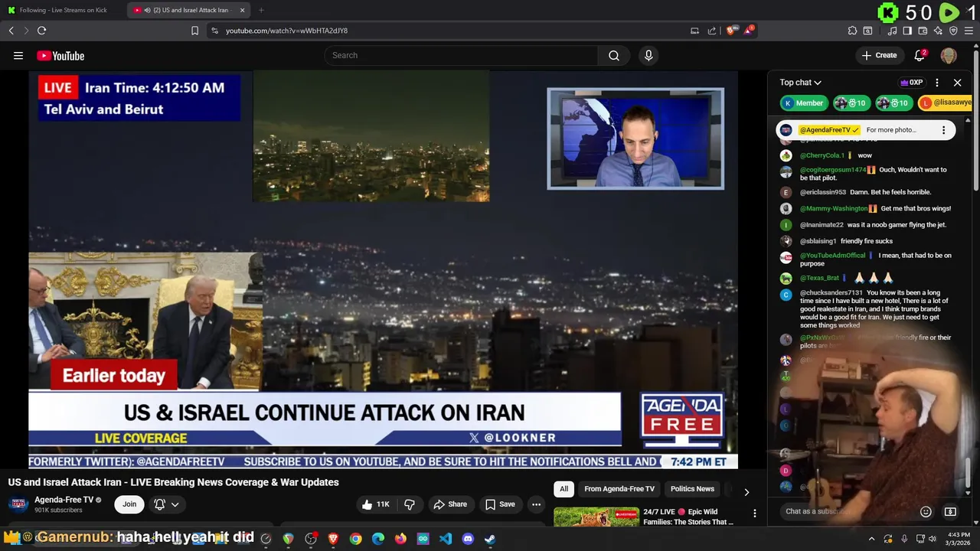Open the new tab plus button
This screenshot has width=980, height=551.
tap(261, 10)
